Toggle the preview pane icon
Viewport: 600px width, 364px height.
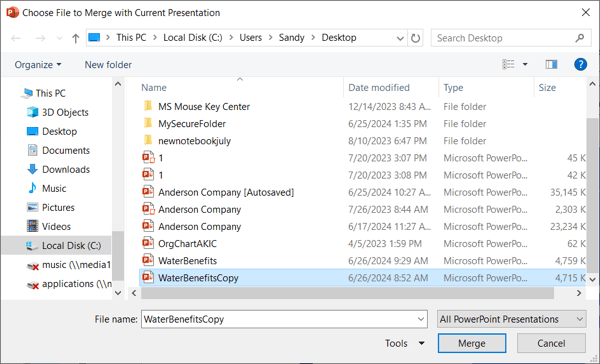pos(551,64)
